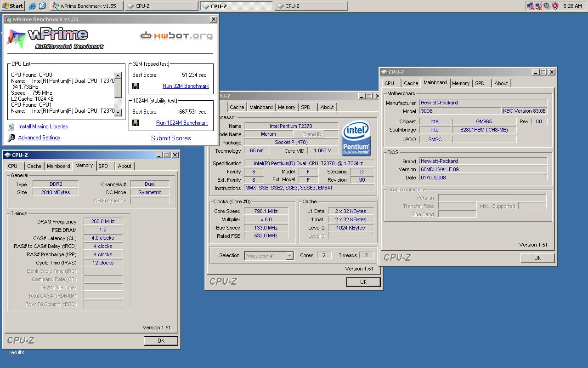Activate the last CPU-Z taskbar button

pyautogui.click(x=311, y=6)
